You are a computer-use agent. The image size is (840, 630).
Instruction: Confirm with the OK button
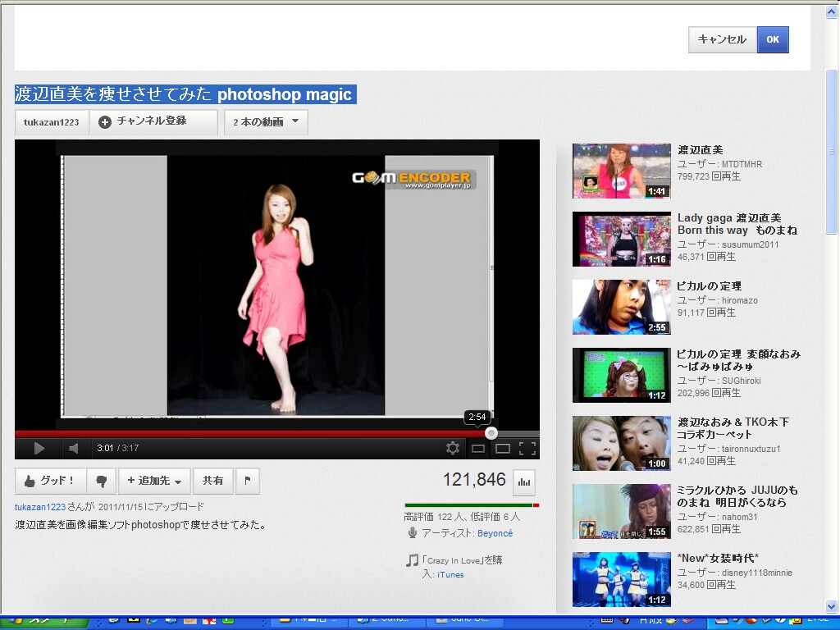[x=773, y=39]
